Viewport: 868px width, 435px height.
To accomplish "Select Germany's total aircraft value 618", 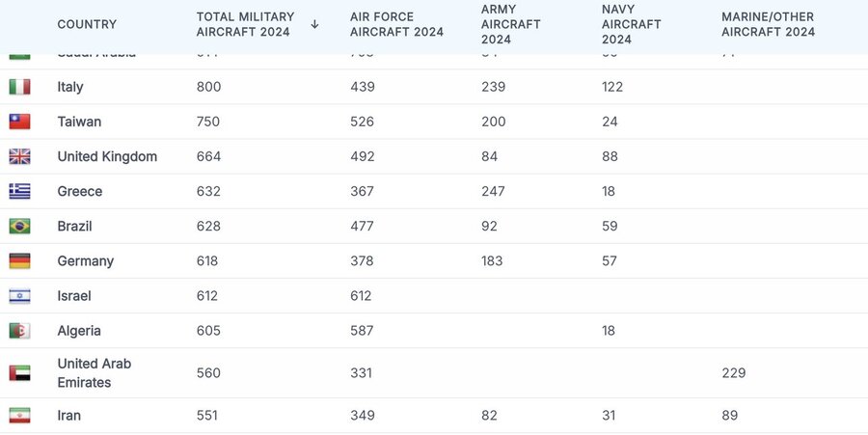I will (207, 260).
